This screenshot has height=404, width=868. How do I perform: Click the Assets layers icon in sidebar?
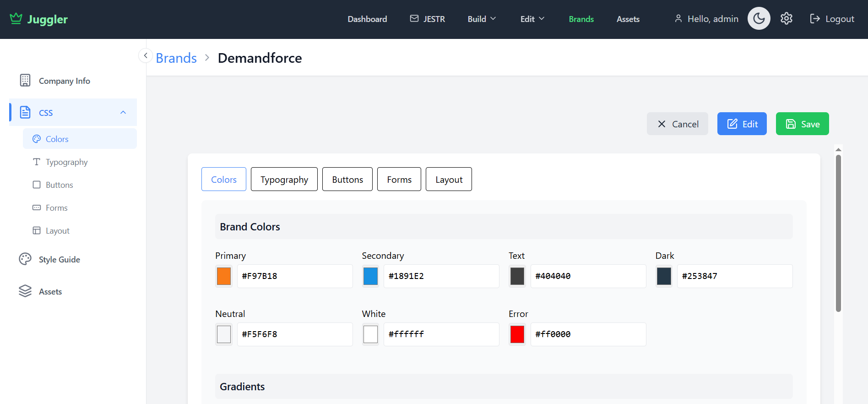coord(25,291)
